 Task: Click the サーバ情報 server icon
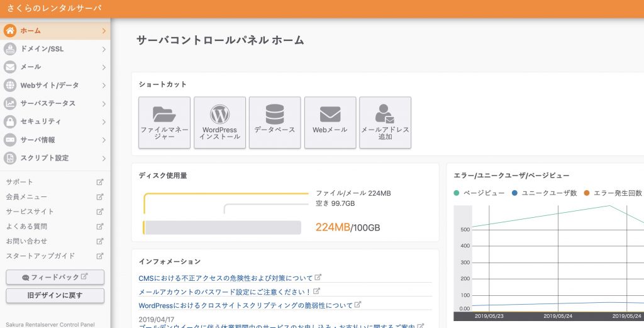tap(10, 140)
